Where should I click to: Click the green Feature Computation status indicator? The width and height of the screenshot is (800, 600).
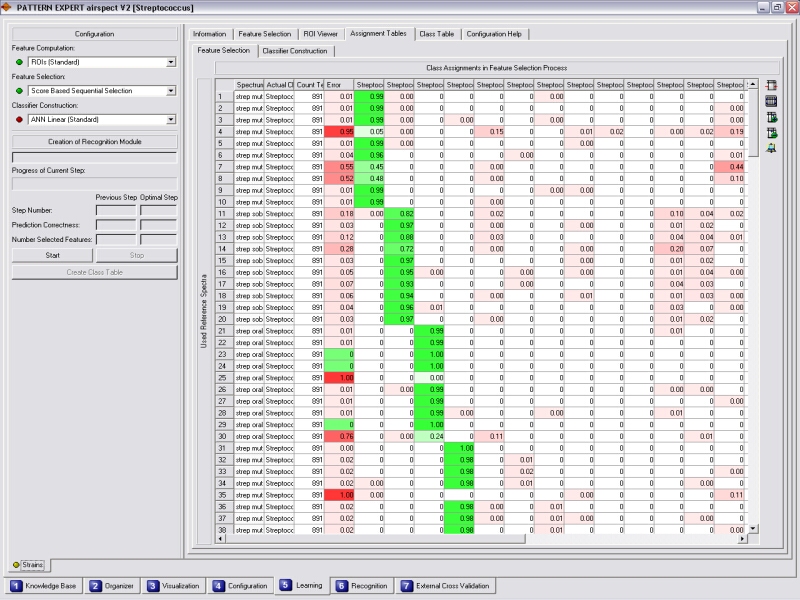click(x=18, y=62)
